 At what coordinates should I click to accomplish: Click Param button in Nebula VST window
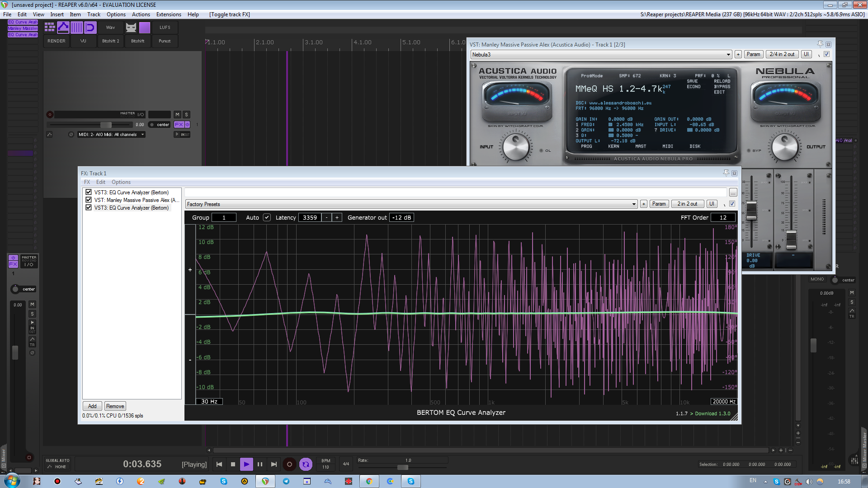click(x=753, y=54)
